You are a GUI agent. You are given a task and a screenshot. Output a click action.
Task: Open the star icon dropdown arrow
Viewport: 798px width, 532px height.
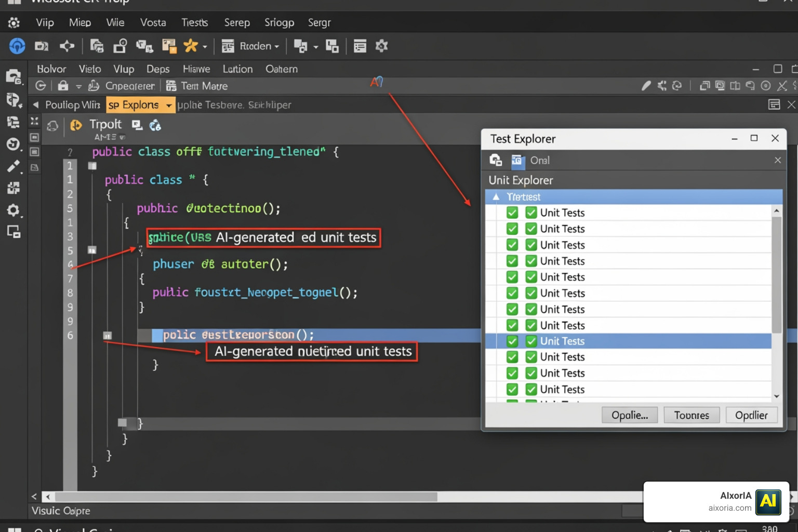pyautogui.click(x=205, y=47)
